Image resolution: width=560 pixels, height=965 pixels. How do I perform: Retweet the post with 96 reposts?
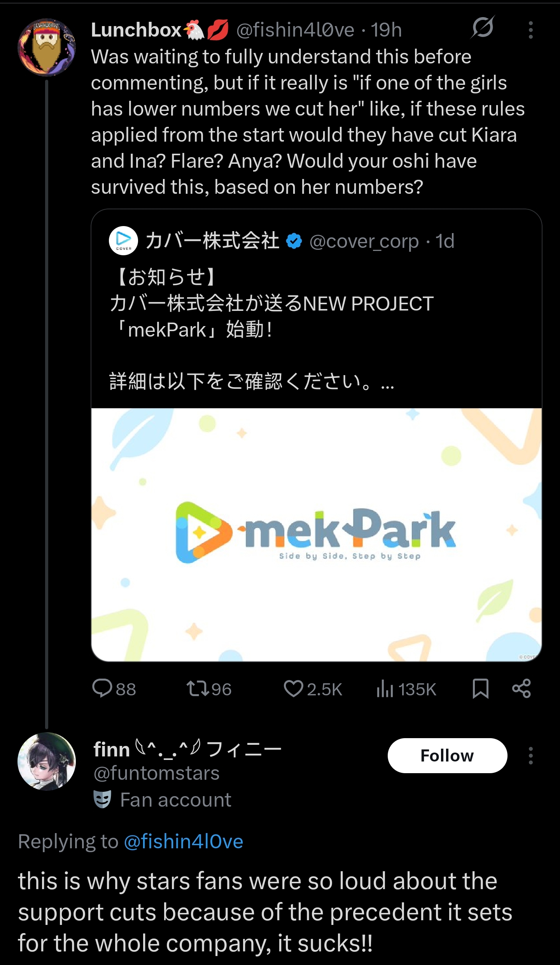point(209,689)
